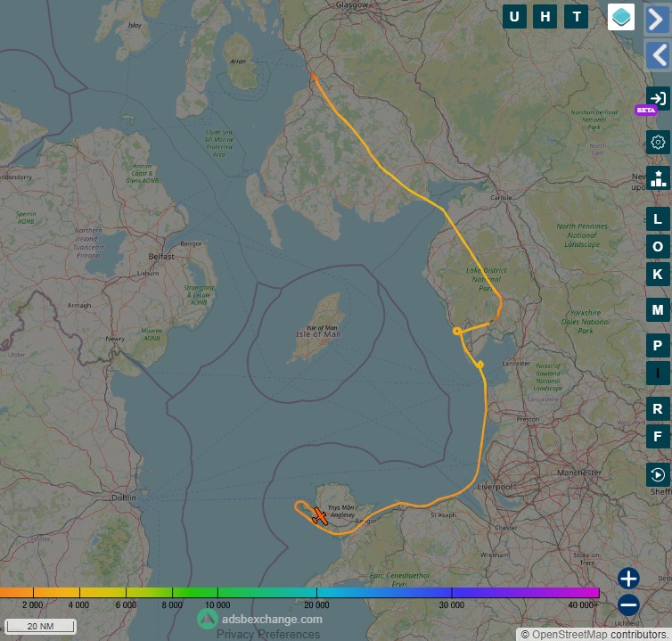Open Privacy Preferences link
This screenshot has height=641, width=672.
point(268,634)
